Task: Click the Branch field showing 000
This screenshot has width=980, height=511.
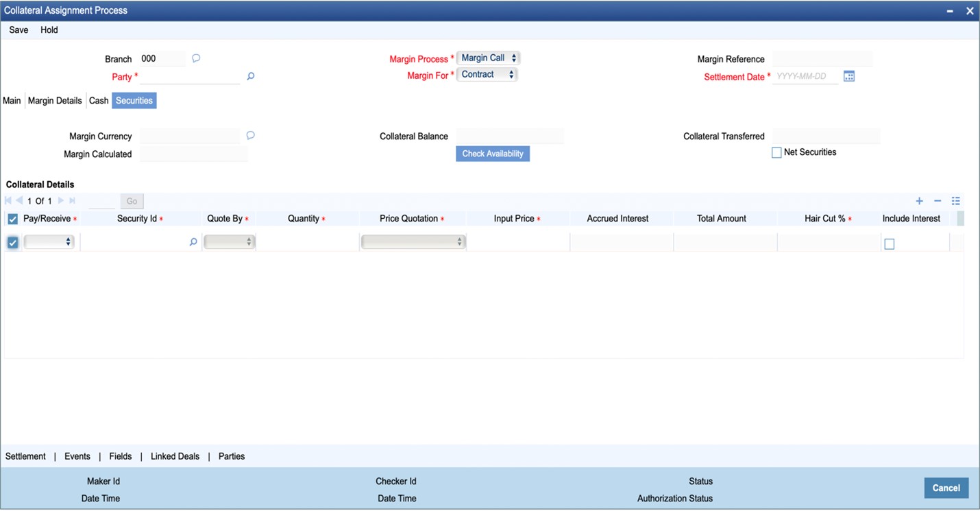Action: (x=162, y=59)
